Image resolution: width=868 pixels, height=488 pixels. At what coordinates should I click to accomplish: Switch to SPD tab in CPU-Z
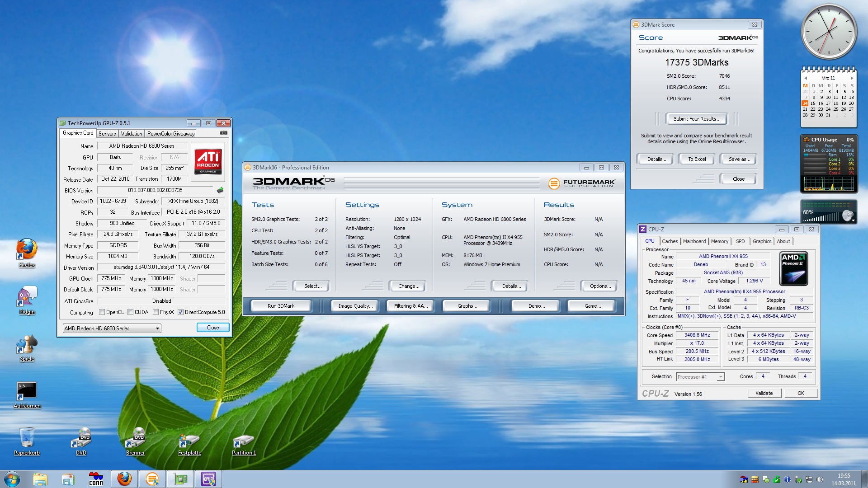pos(740,241)
